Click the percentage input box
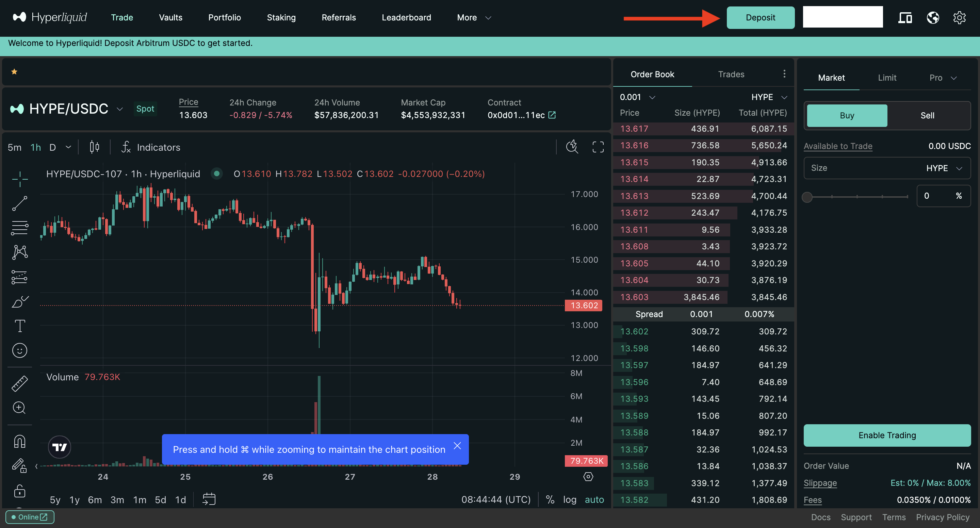The width and height of the screenshot is (980, 528). tap(944, 196)
